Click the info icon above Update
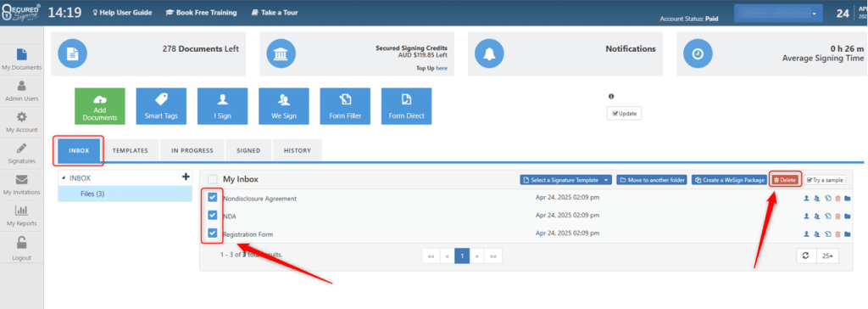 coord(611,97)
